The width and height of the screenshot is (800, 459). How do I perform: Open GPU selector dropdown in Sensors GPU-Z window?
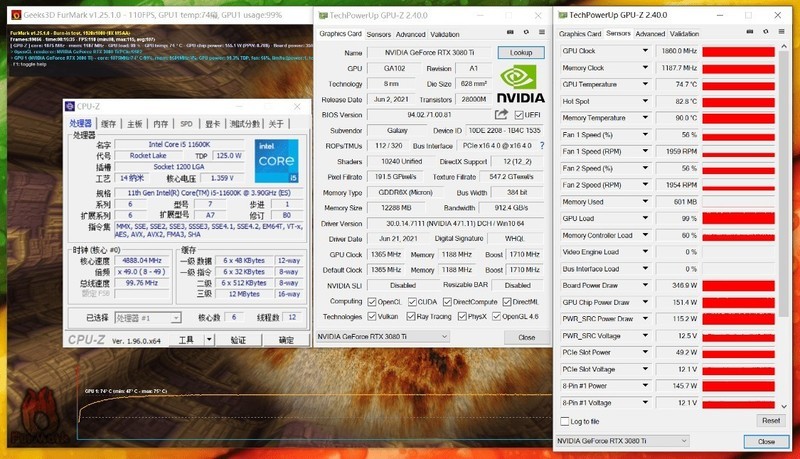(684, 441)
